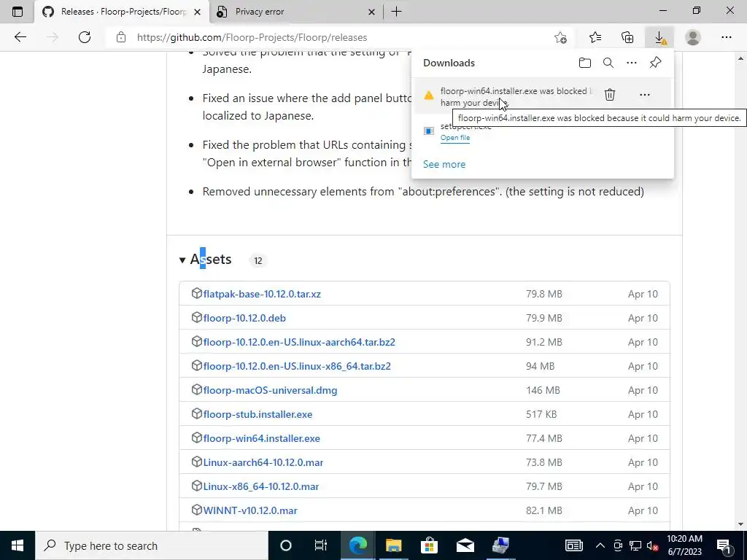Viewport: 747px width, 560px height.
Task: Pin the Downloads panel
Action: pos(656,63)
